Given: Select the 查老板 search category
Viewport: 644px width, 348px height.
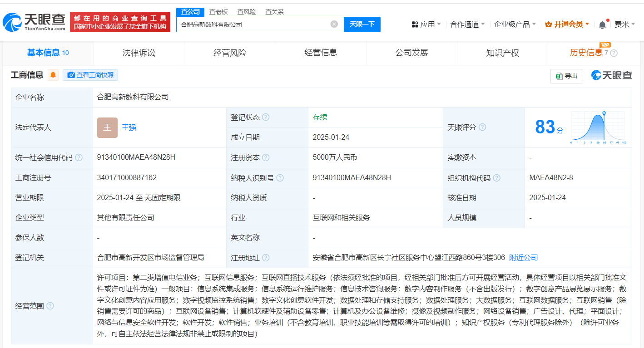Looking at the screenshot, I should (218, 12).
